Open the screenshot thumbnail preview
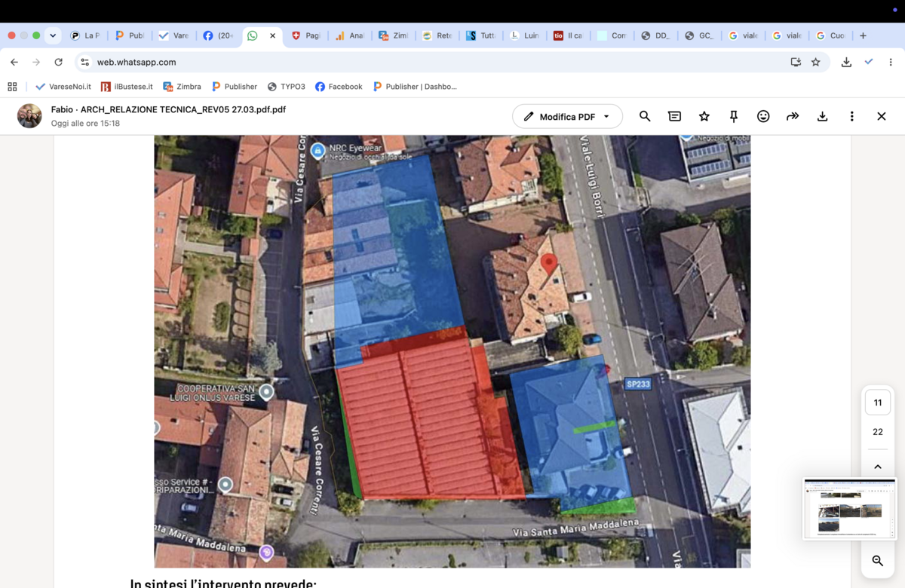905x588 pixels. tap(850, 509)
